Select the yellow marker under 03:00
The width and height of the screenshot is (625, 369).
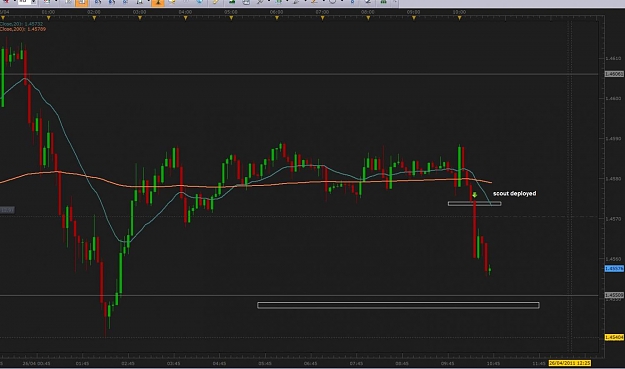[140, 18]
